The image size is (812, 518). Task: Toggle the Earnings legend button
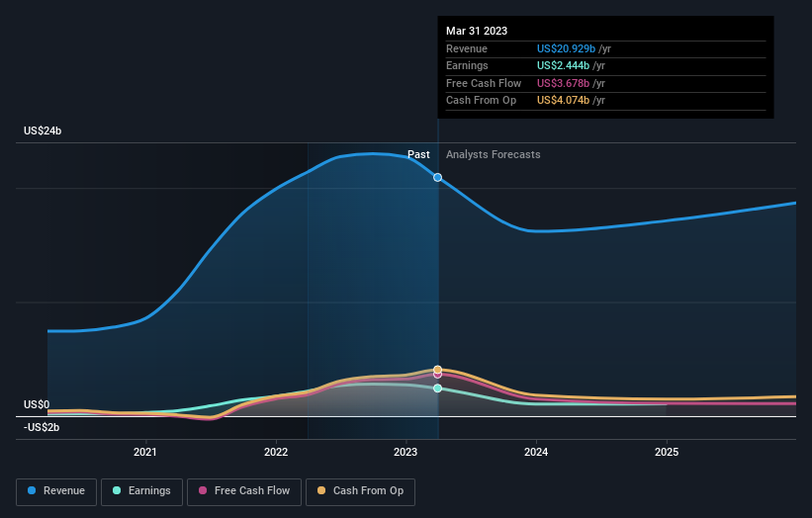141,491
